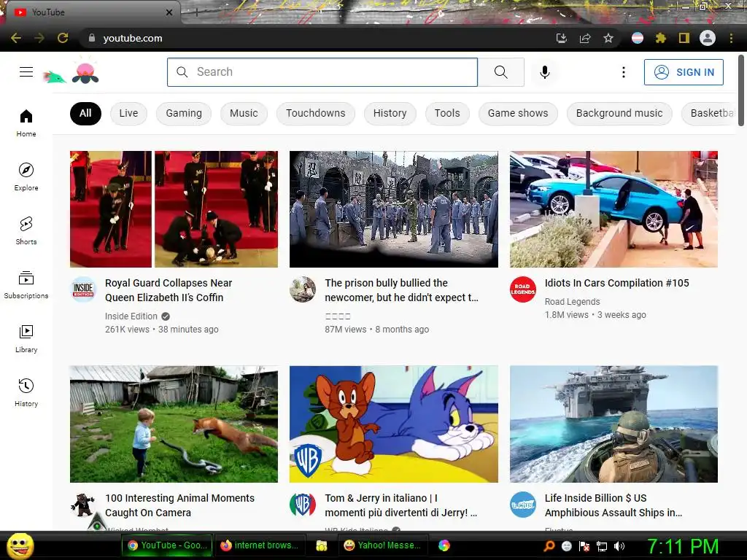Image resolution: width=747 pixels, height=560 pixels.
Task: Open Shorts in sidebar
Action: pyautogui.click(x=26, y=230)
